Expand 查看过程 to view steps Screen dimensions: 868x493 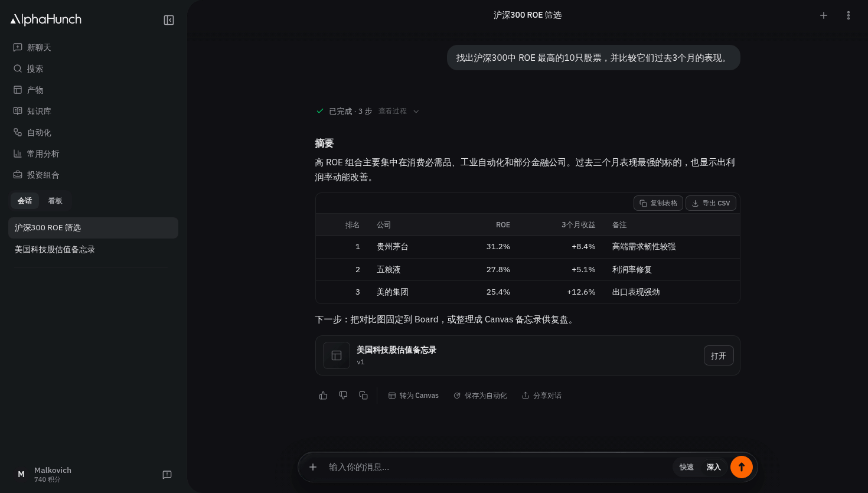[x=399, y=111]
